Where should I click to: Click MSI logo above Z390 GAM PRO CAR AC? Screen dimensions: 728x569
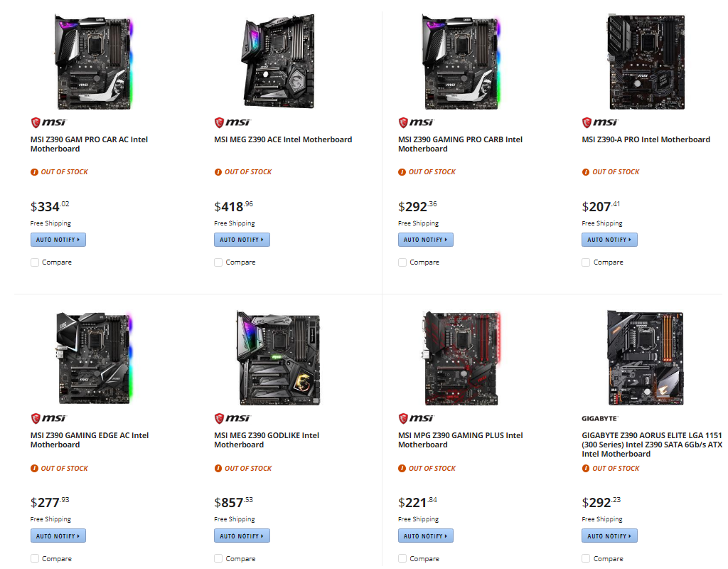tap(48, 122)
